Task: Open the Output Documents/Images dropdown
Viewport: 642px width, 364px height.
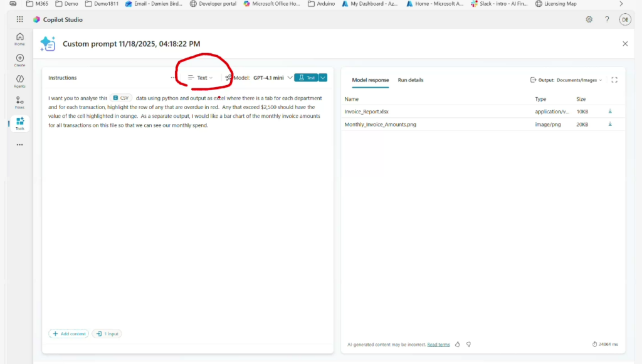Action: (566, 80)
